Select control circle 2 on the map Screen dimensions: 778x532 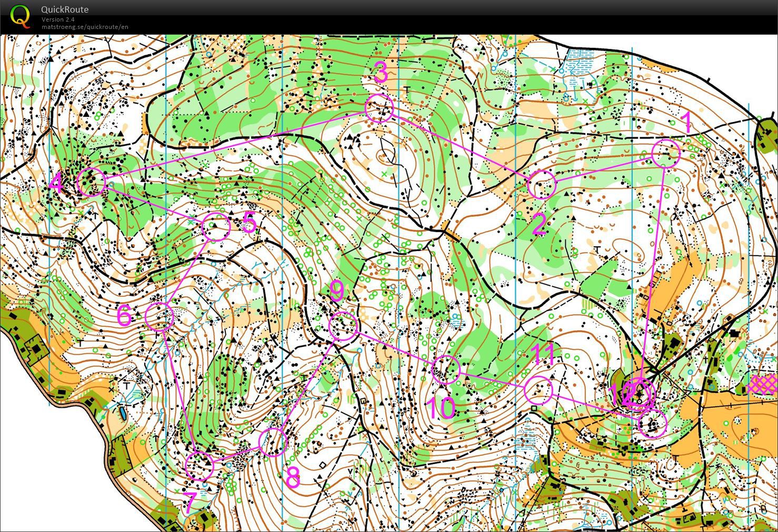[542, 185]
